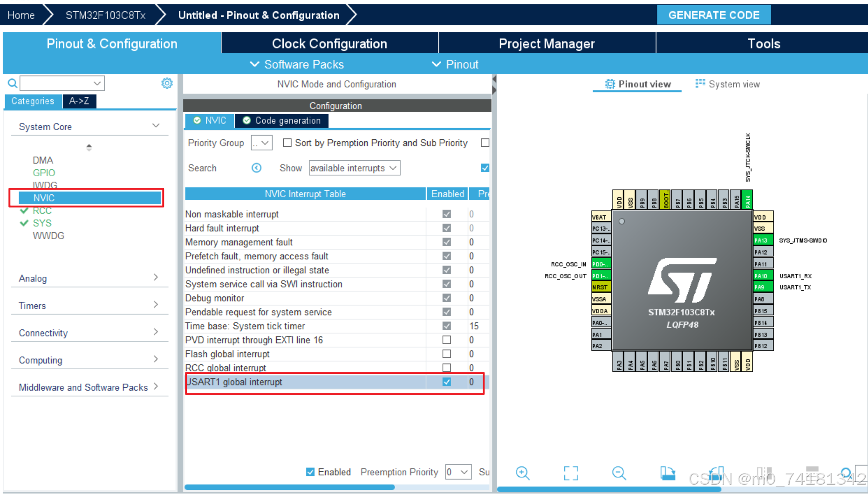Select RCC in System Core list
The width and height of the screenshot is (868, 494).
[42, 211]
